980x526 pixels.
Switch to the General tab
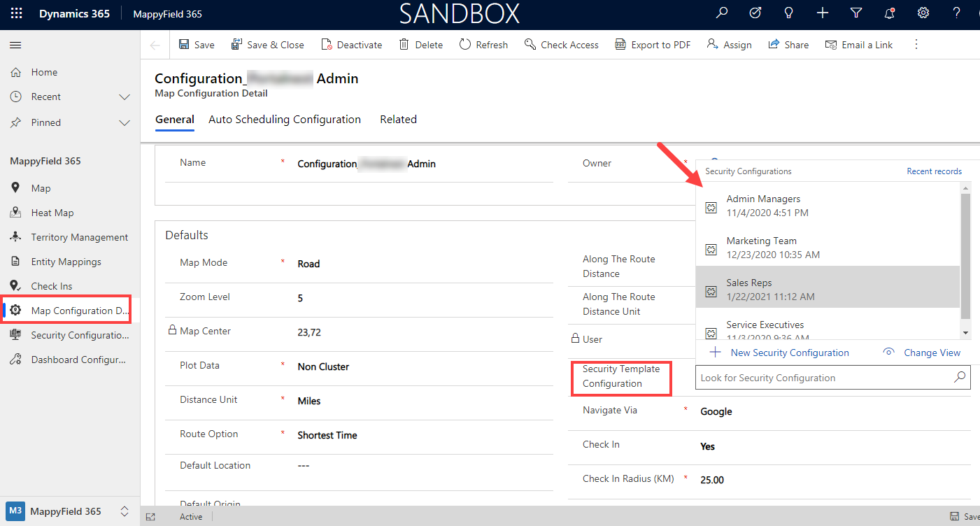175,120
